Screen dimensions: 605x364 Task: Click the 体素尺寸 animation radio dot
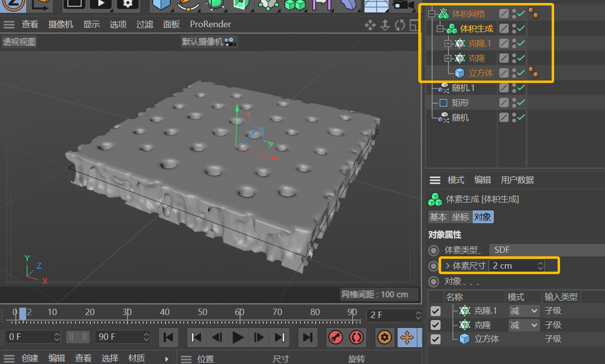pos(434,266)
